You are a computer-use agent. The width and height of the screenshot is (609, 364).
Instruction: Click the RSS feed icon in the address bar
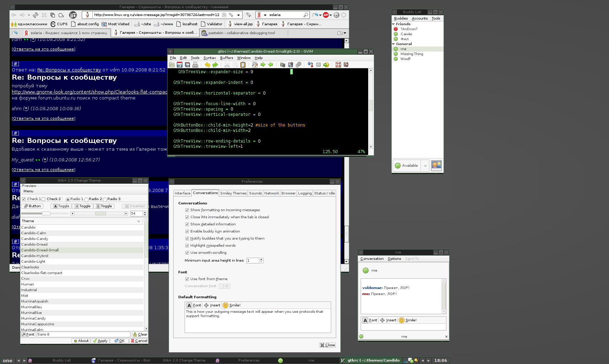click(x=224, y=15)
